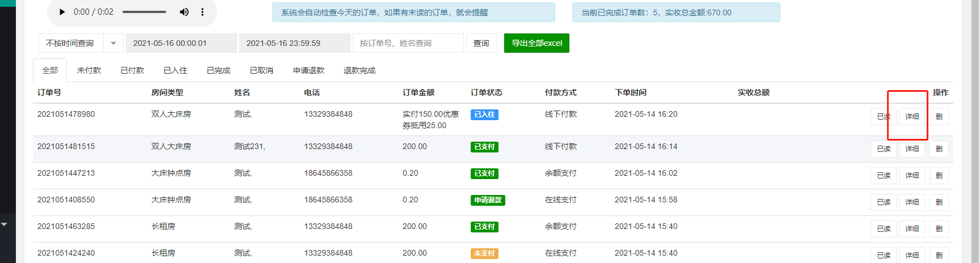The width and height of the screenshot is (980, 263).
Task: Focus the order number or name search box
Action: 408,43
